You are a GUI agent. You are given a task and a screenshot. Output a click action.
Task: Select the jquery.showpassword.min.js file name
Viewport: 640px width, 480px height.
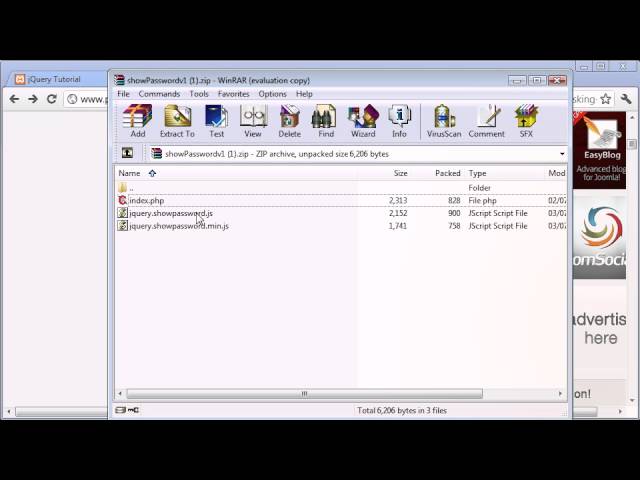[179, 226]
